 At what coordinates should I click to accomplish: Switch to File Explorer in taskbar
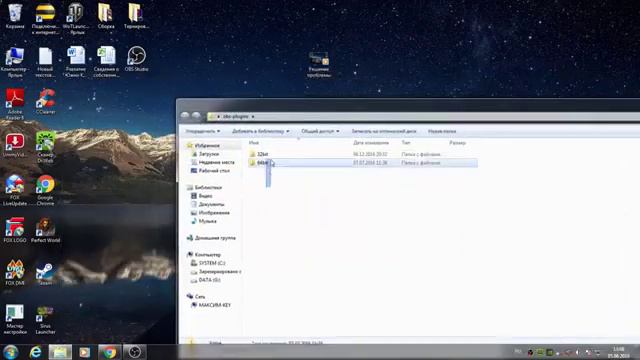(60, 352)
